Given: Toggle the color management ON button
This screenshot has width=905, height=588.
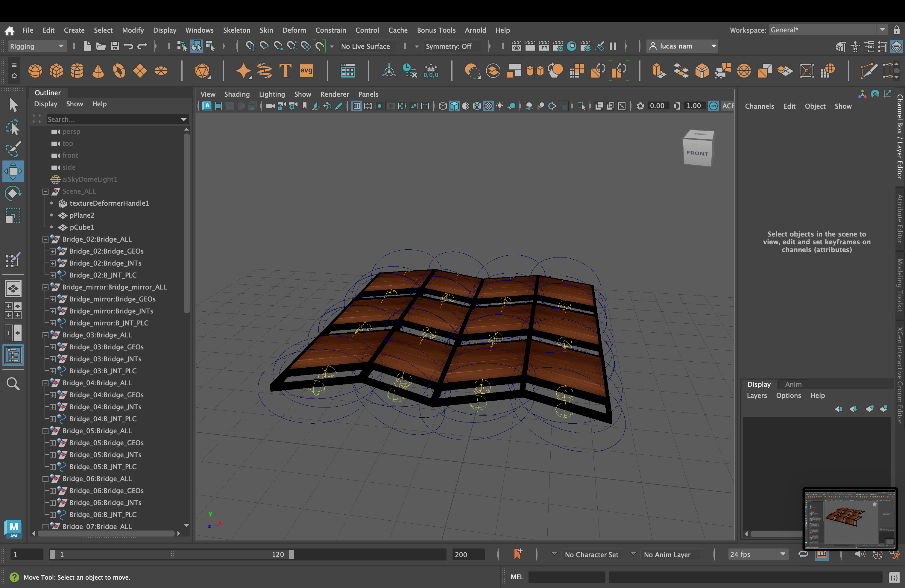Looking at the screenshot, I should [x=713, y=106].
